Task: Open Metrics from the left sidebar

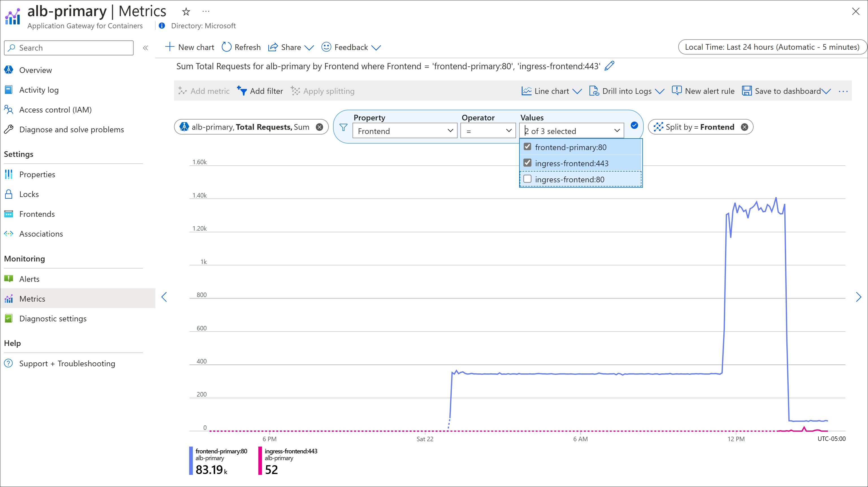Action: point(32,298)
